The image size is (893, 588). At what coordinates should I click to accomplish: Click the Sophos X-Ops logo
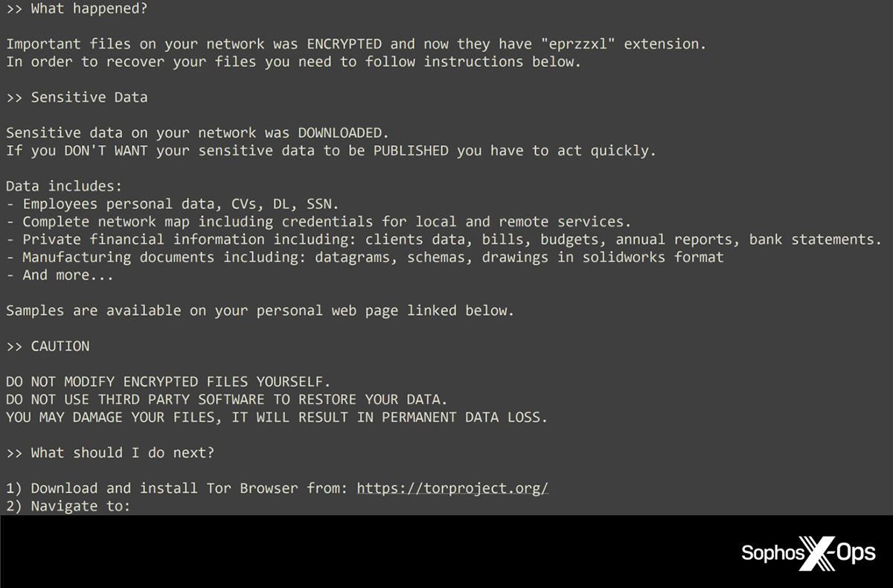[x=808, y=553]
